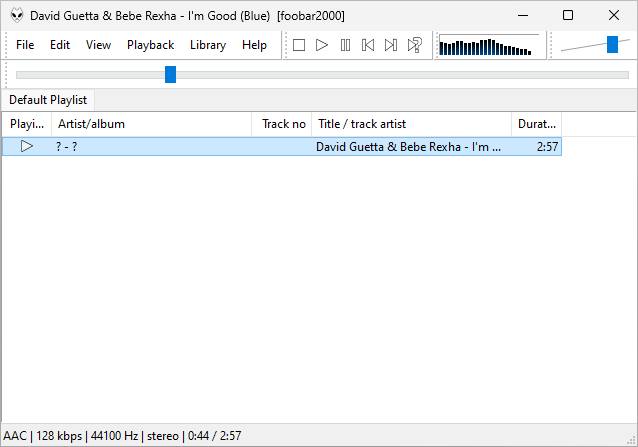Select the David Guetta & Bebe Rexha track

pyautogui.click(x=282, y=146)
